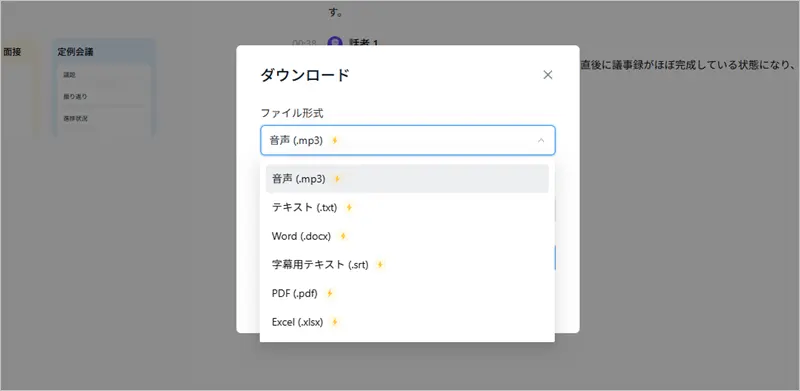Screen dimensions: 800x391
Task: Pick Word (.docx) format option
Action: pos(407,236)
